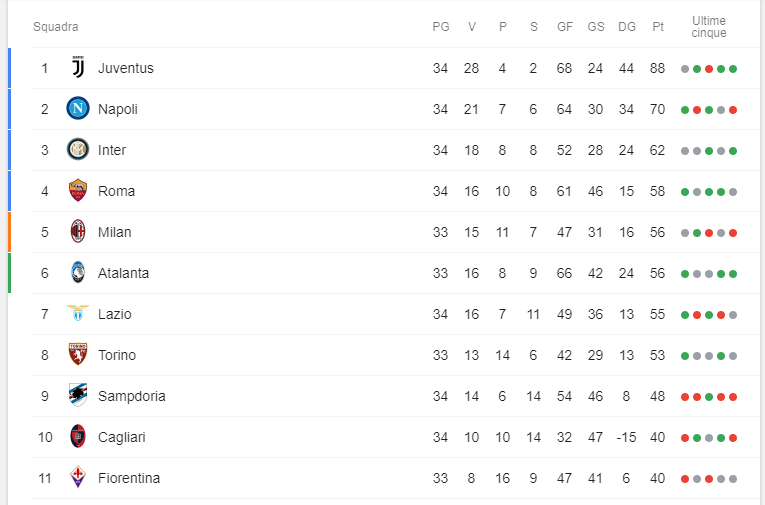Select the Inter team crest

pyautogui.click(x=78, y=150)
